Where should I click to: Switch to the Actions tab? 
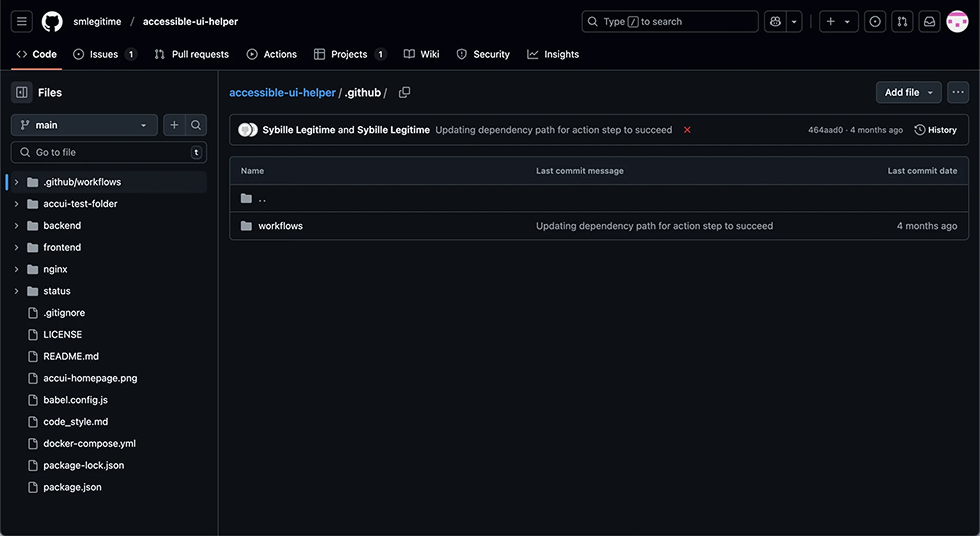click(271, 54)
